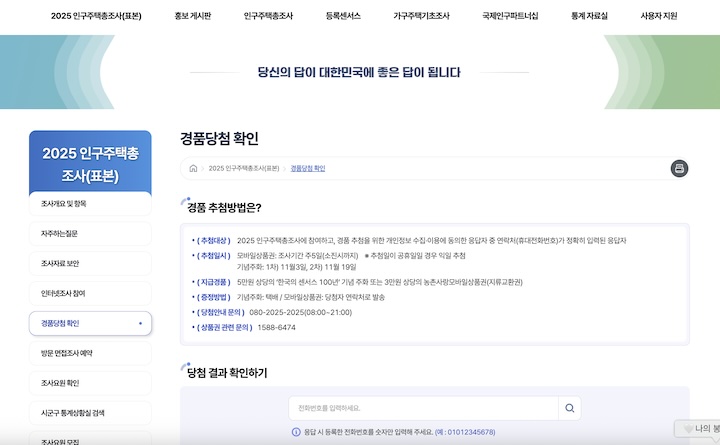This screenshot has height=445, width=720.
Task: Click the (지급경품) label
Action: pyautogui.click(x=214, y=282)
